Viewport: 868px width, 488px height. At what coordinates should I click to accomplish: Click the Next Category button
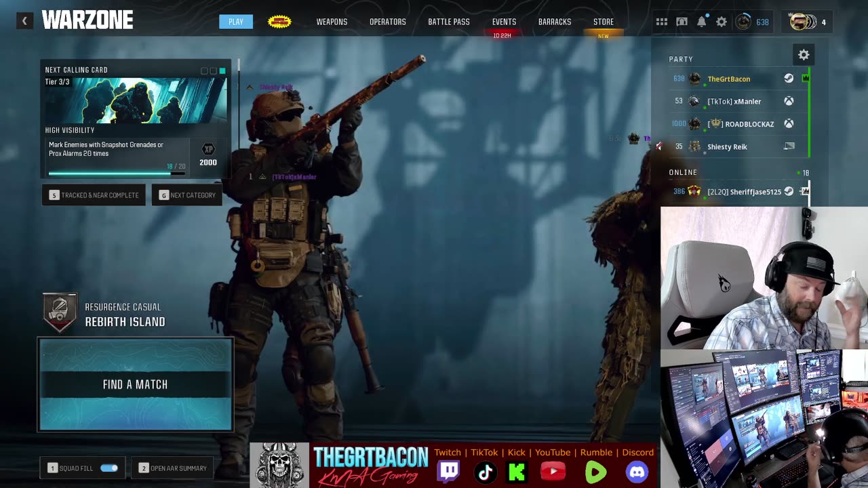click(x=187, y=195)
